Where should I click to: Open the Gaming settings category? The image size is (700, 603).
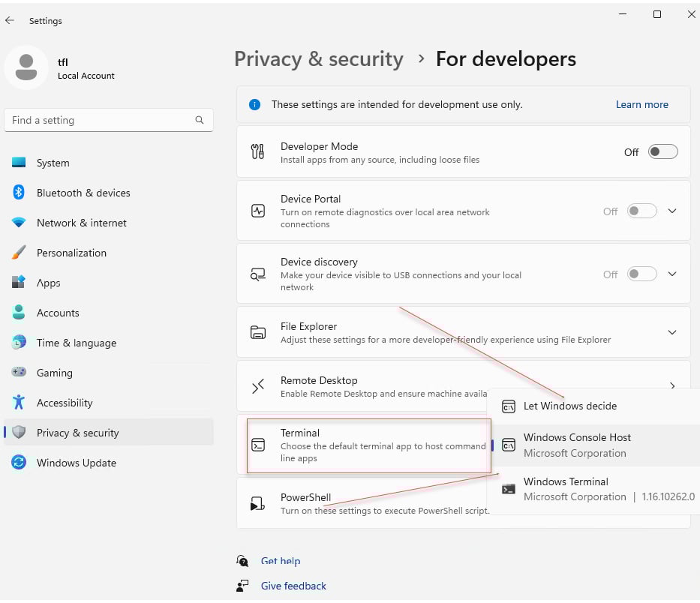(109, 372)
